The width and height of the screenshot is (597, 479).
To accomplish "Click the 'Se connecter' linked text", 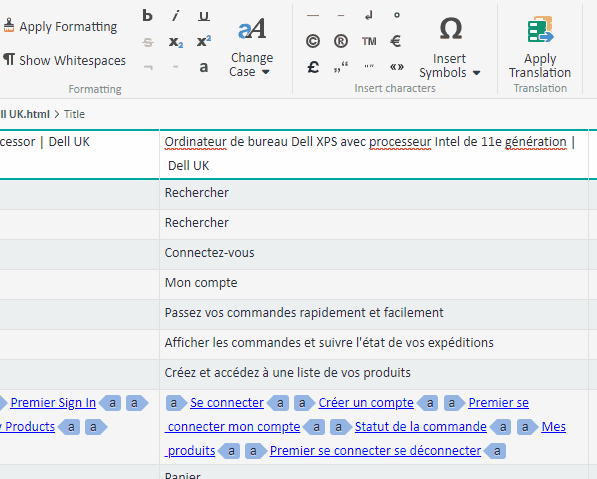I will pos(227,403).
